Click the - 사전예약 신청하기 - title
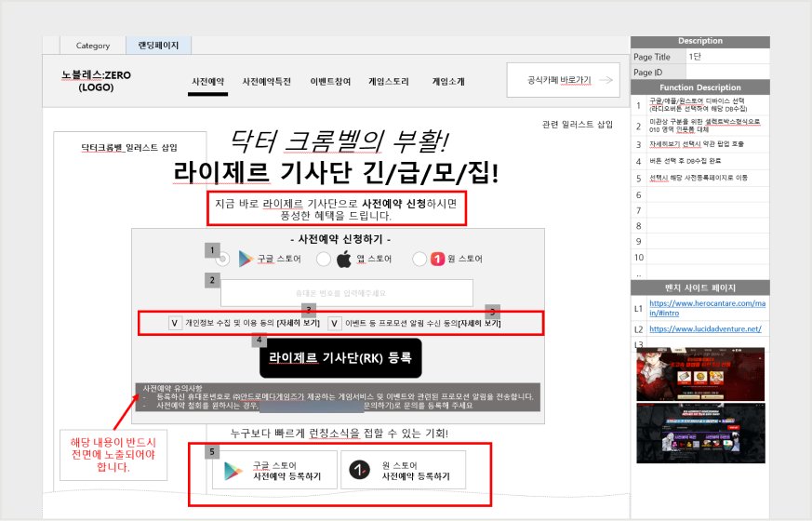Screen dimensions: 812x521 340,239
